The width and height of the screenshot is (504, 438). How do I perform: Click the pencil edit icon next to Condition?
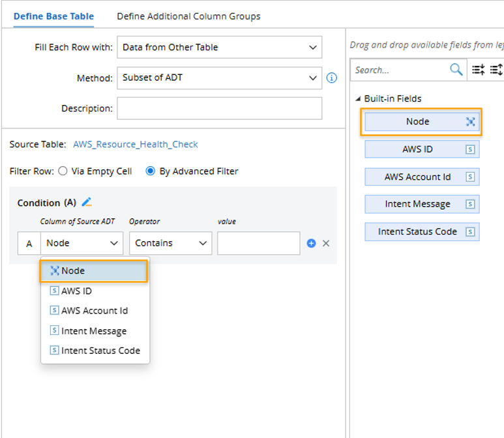(87, 203)
